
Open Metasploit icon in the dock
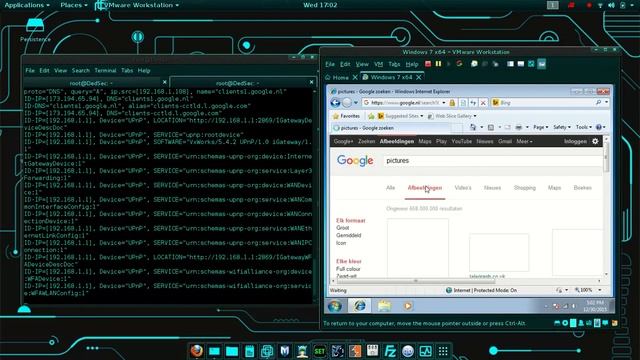coord(284,351)
